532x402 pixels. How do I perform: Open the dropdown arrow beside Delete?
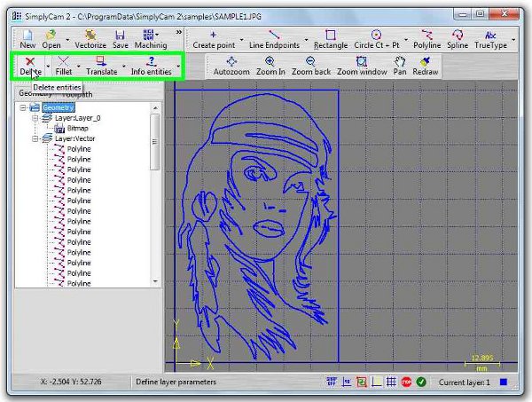click(48, 67)
